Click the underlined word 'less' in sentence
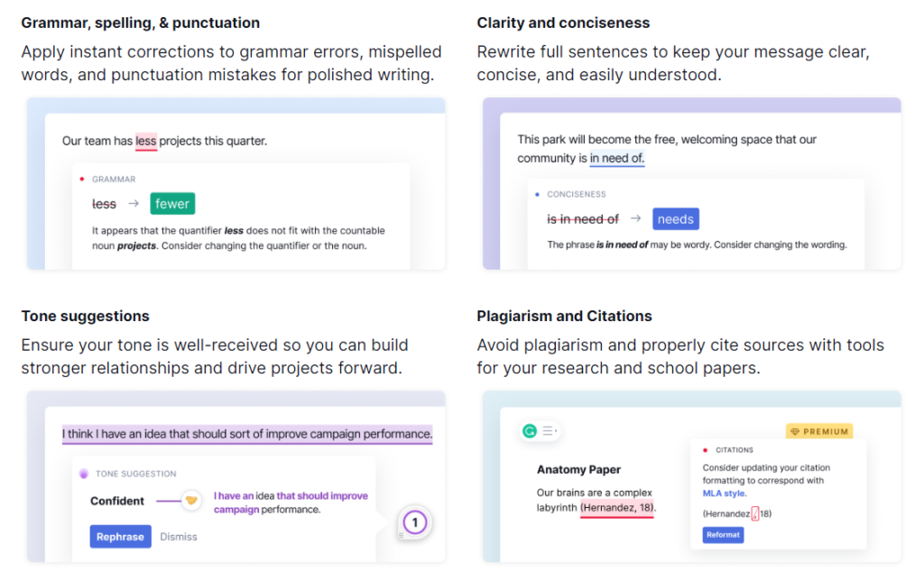 (x=146, y=142)
